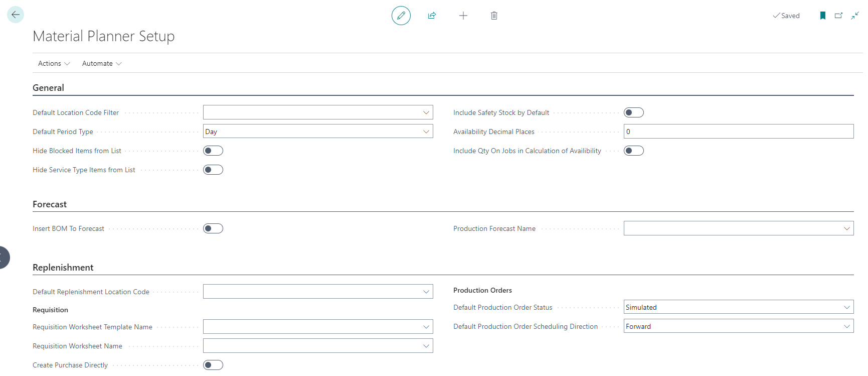Open page in new window icon
The height and width of the screenshot is (376, 868).
(x=838, y=16)
